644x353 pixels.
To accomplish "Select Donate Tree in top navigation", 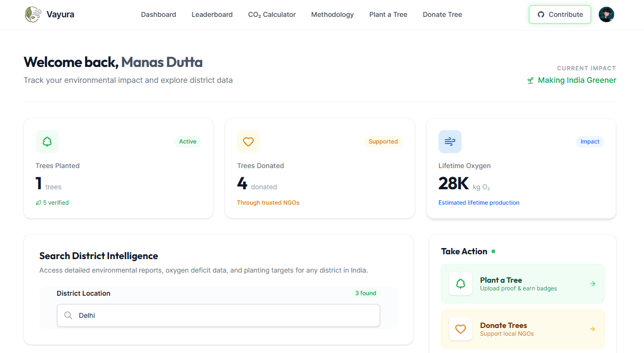I will tap(442, 14).
